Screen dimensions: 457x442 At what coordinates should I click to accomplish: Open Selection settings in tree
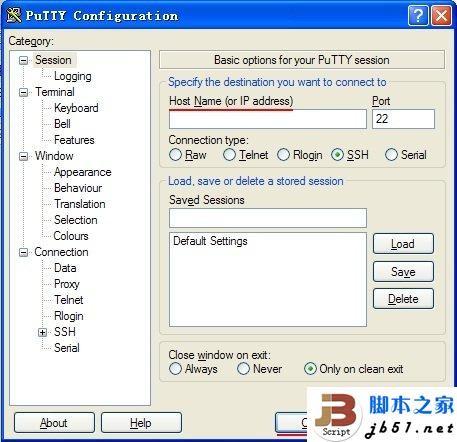coord(76,220)
